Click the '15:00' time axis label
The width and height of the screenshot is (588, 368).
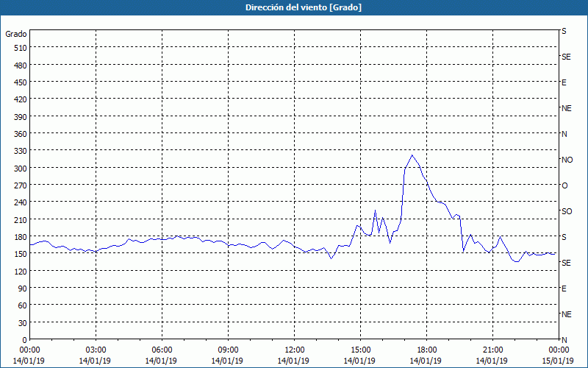(x=360, y=350)
